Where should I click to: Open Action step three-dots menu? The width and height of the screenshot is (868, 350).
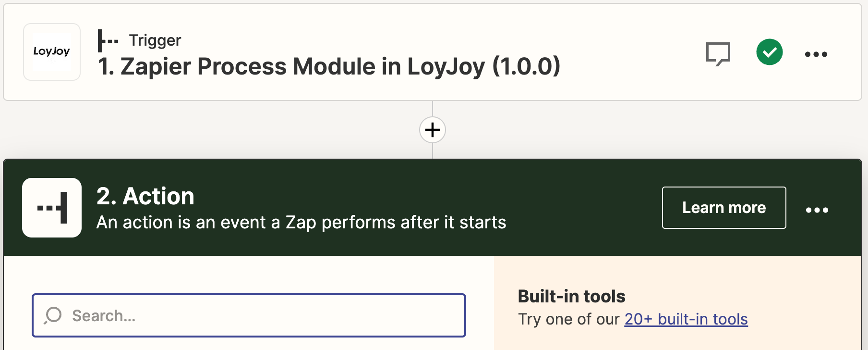pos(817,210)
